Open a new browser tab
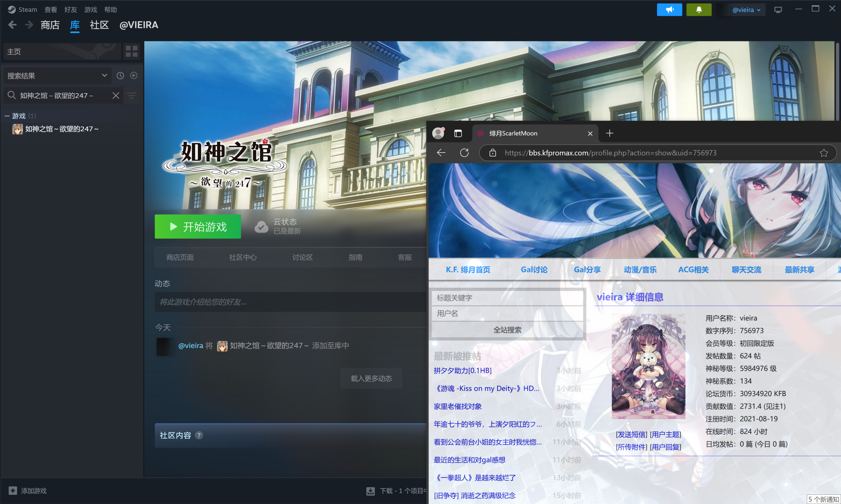Viewport: 841px width, 504px height. [609, 134]
